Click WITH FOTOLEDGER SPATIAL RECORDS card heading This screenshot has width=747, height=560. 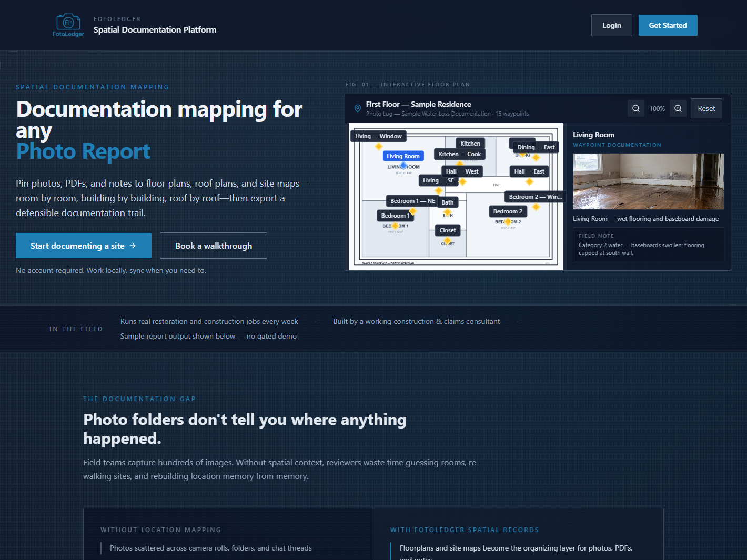click(x=465, y=530)
